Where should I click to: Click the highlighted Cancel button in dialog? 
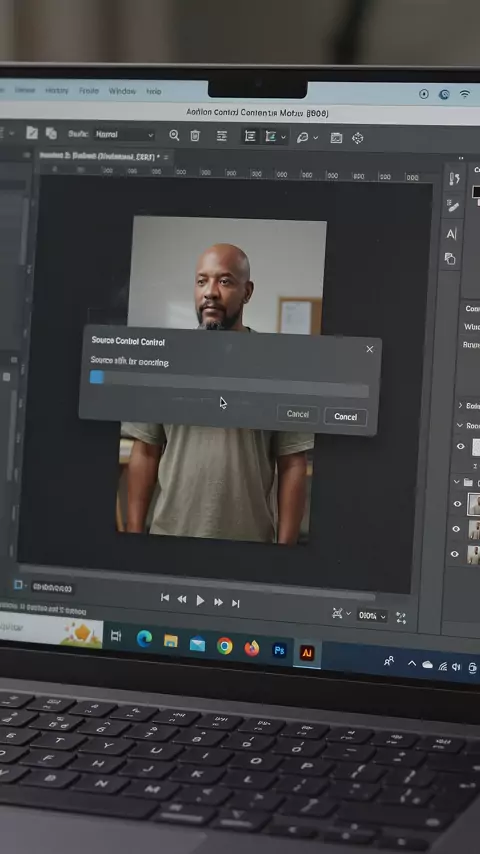coord(345,417)
